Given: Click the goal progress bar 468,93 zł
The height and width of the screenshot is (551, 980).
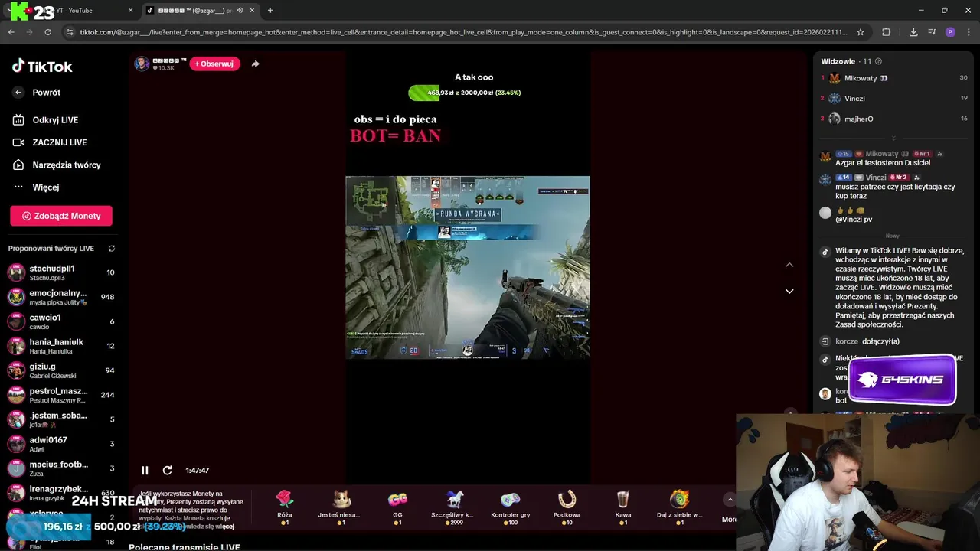Looking at the screenshot, I should 465,93.
